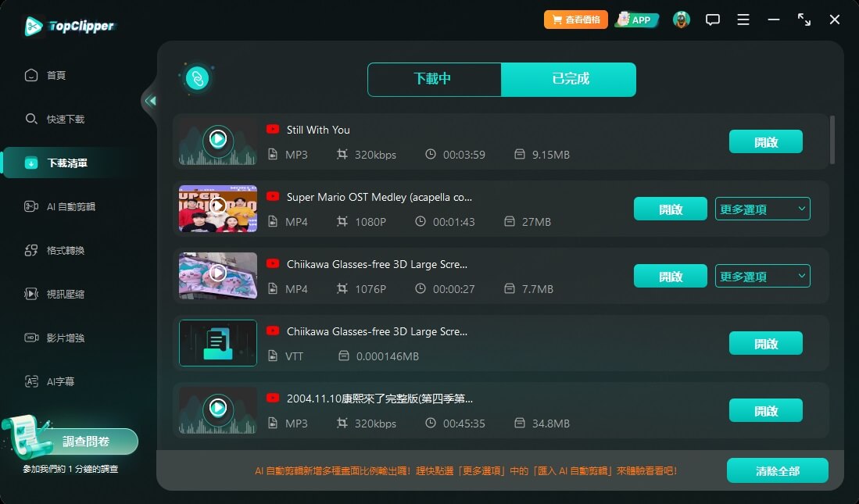Open 格式轉換 format conversion in sidebar
Viewport: 859px width, 504px height.
coord(55,250)
